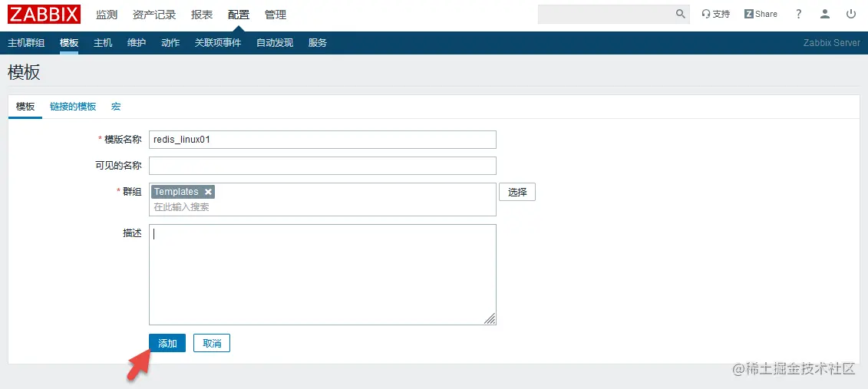Open the Zabbix Share link
The image size is (868, 389).
[x=761, y=14]
